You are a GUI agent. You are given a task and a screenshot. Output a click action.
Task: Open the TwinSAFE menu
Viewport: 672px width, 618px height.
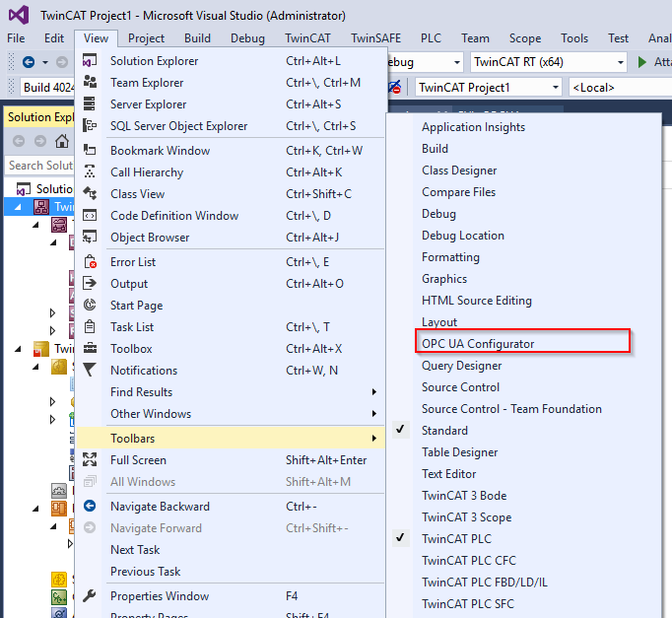pos(375,38)
